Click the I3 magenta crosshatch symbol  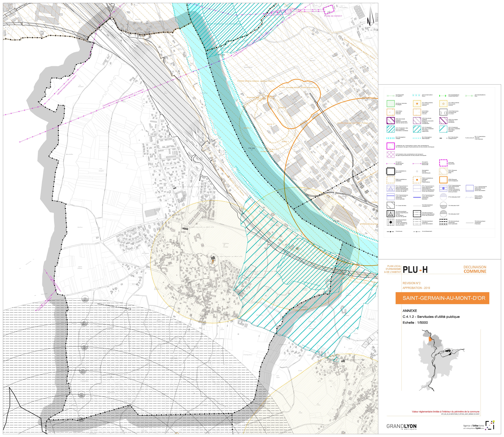(x=391, y=155)
